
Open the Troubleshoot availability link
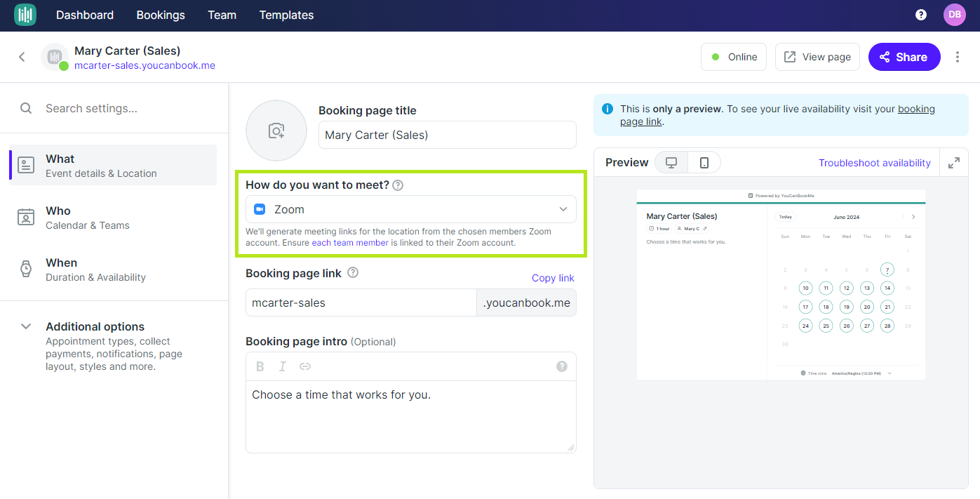875,163
